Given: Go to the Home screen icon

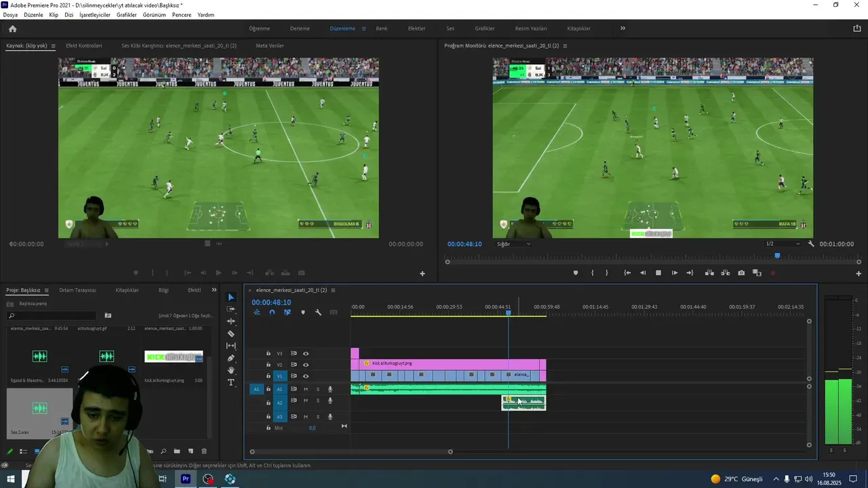Looking at the screenshot, I should (12, 28).
